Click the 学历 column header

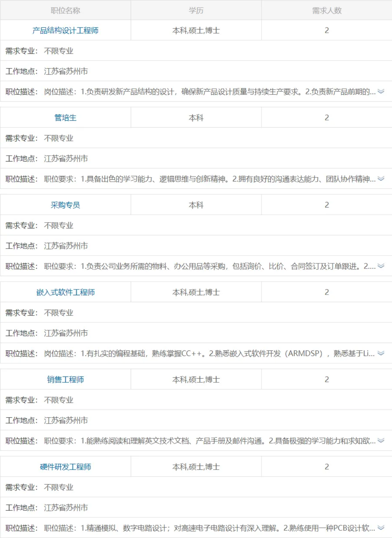click(196, 10)
